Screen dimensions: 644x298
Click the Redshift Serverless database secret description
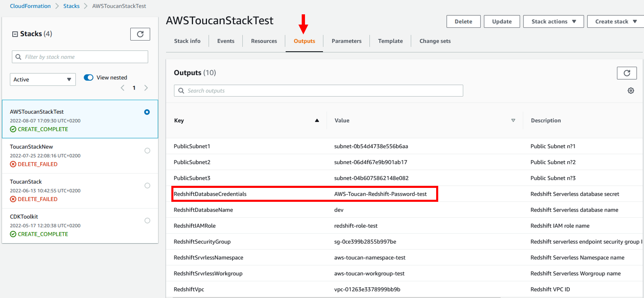[x=575, y=194]
